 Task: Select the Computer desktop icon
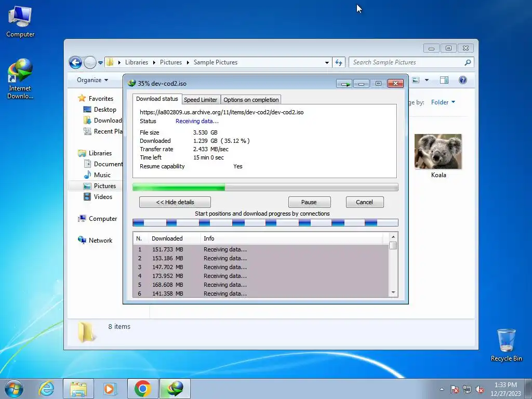click(x=20, y=22)
